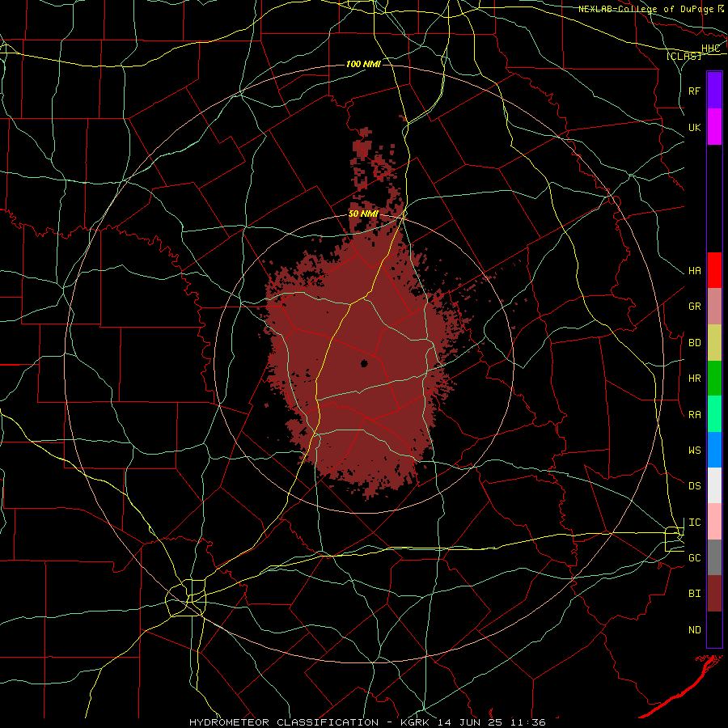Click the ND black legend swatch
The image size is (728, 728).
coord(714,629)
